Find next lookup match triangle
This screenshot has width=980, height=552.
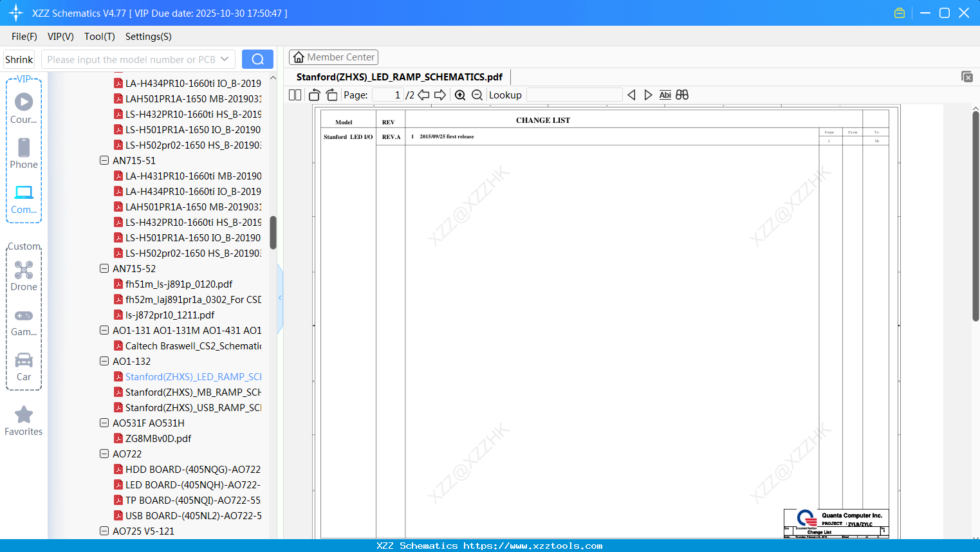pos(648,95)
